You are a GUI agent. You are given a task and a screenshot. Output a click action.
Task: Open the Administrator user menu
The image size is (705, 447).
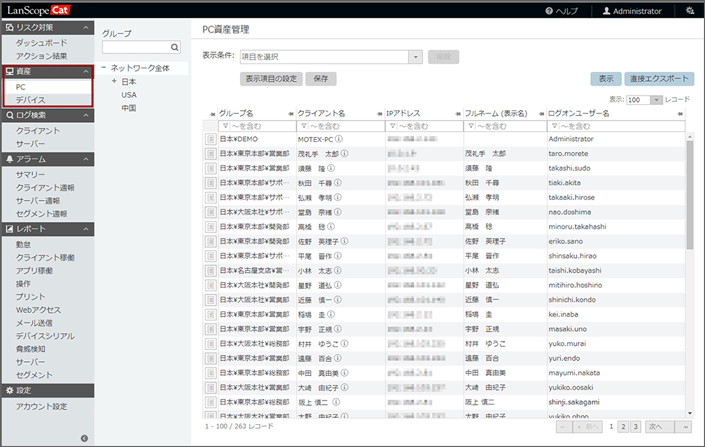coord(632,11)
